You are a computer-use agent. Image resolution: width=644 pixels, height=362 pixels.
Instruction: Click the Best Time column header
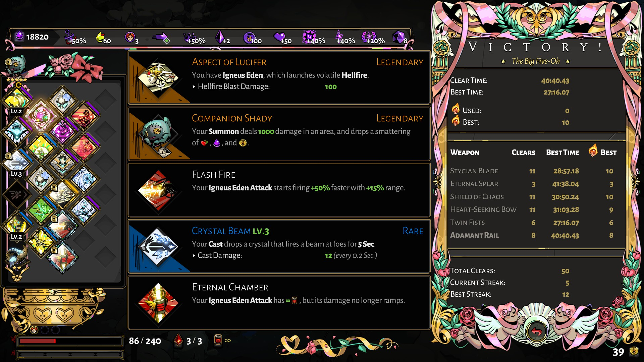pyautogui.click(x=562, y=153)
